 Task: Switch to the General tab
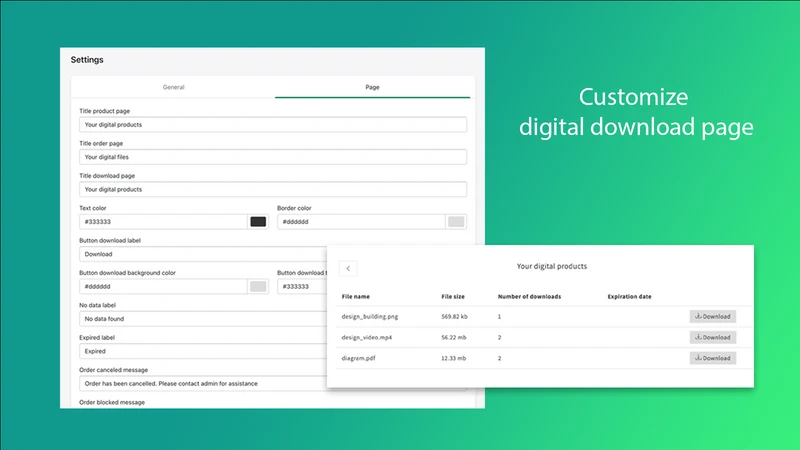click(x=173, y=87)
